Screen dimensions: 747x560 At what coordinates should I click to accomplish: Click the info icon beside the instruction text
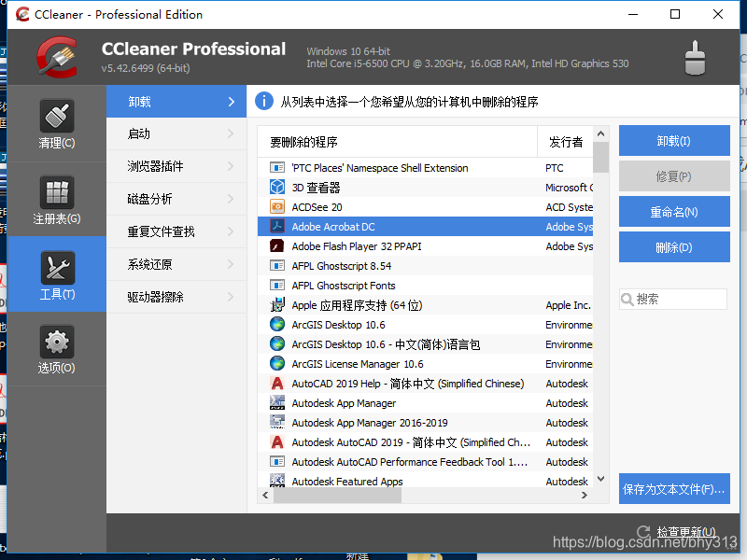(x=264, y=101)
